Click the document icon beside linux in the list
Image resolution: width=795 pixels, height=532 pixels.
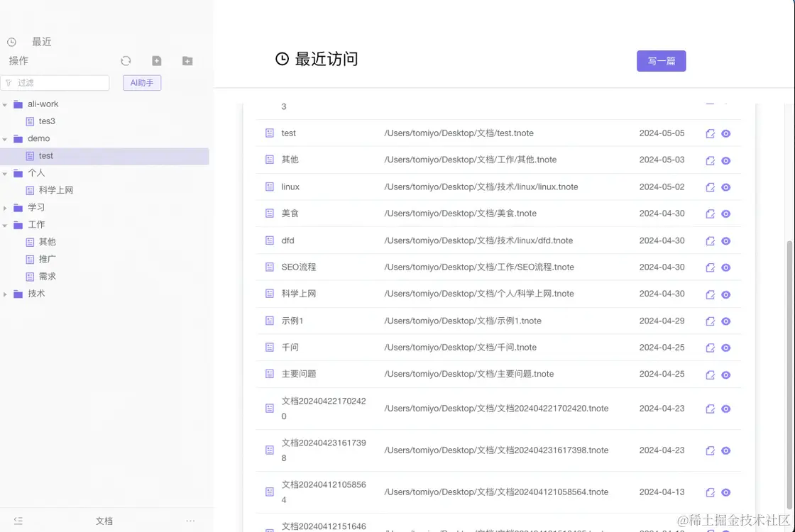(x=269, y=187)
